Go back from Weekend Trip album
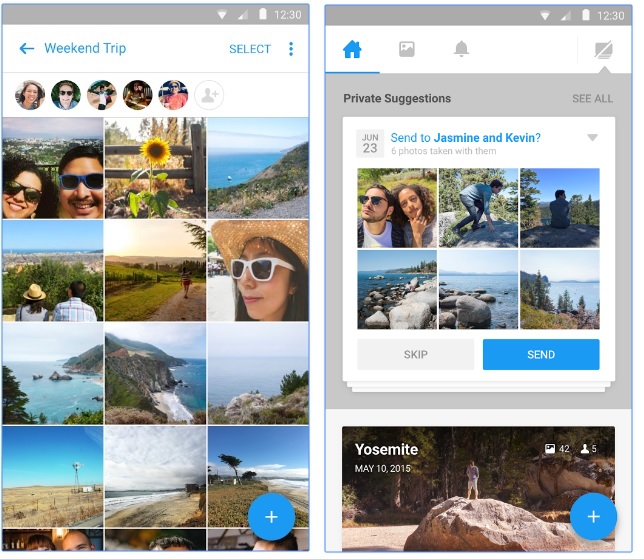 point(27,48)
